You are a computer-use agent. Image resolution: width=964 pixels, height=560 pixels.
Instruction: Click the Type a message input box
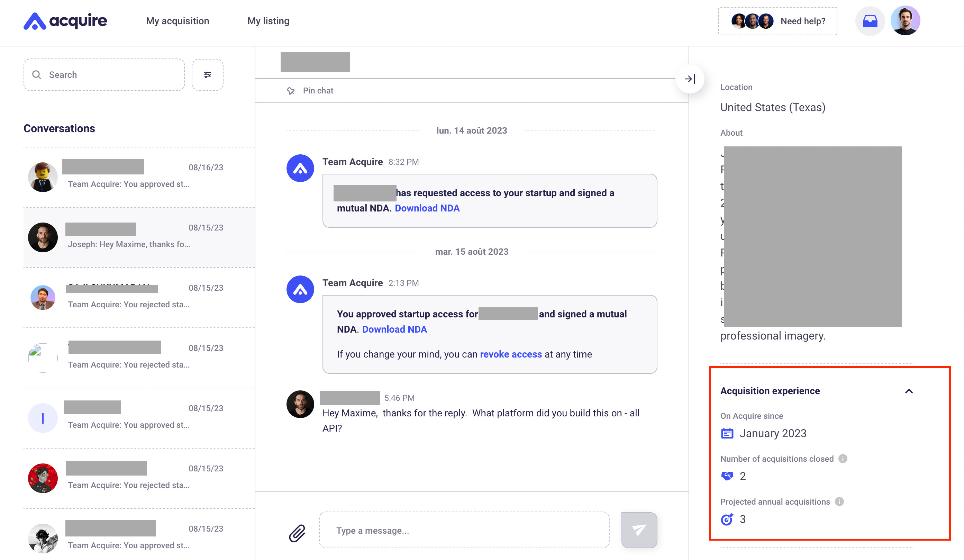464,531
